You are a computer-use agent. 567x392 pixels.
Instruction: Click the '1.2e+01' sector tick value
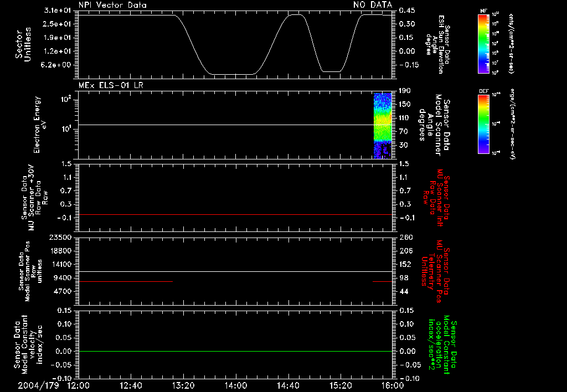[x=58, y=51]
